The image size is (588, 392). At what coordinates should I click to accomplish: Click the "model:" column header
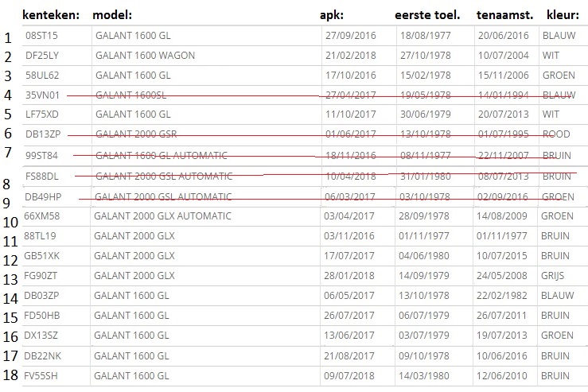[x=112, y=15]
